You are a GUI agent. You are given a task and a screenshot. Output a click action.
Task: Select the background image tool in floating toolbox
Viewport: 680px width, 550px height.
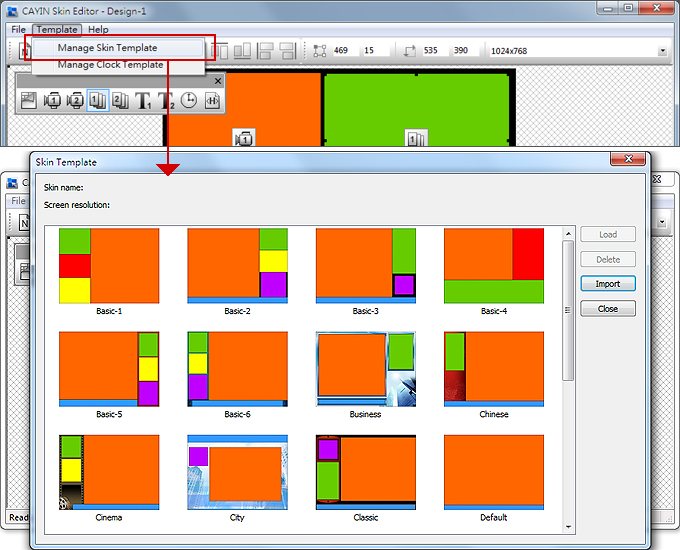(29, 100)
